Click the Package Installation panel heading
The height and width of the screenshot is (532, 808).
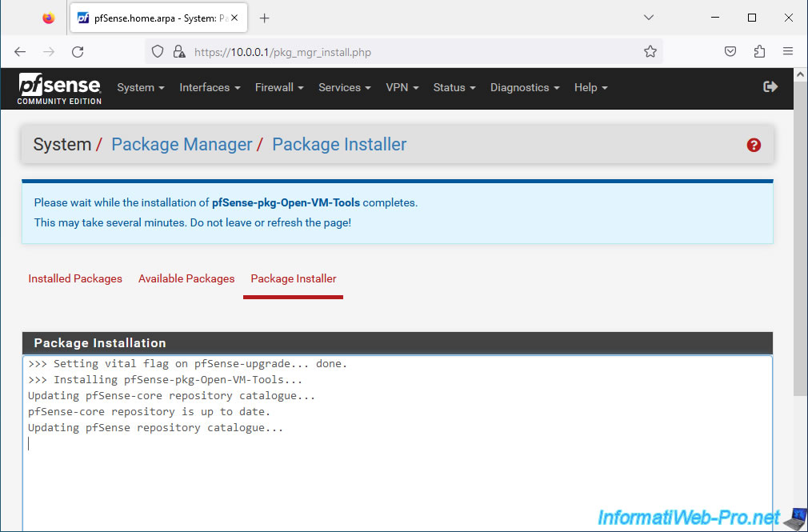point(398,343)
